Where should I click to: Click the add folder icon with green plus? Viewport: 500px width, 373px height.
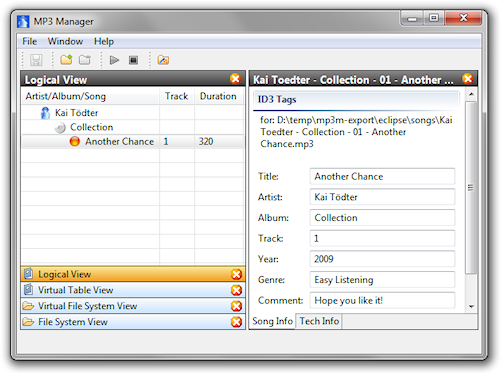tap(66, 60)
